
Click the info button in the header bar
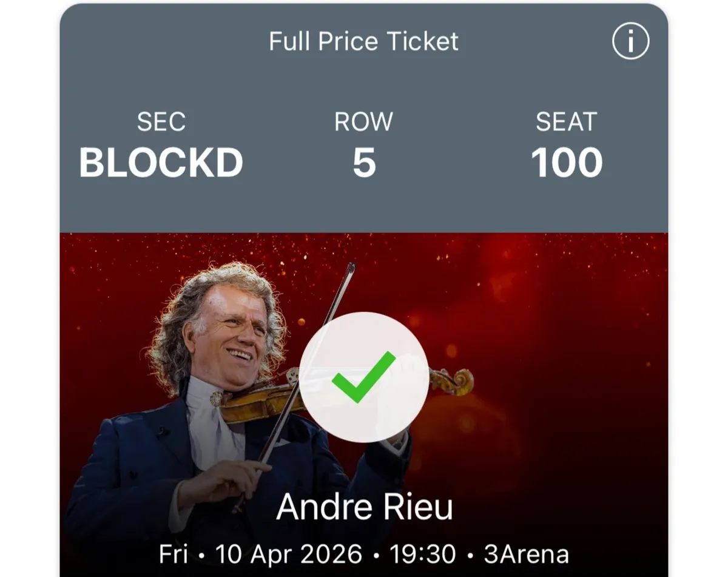(x=630, y=41)
